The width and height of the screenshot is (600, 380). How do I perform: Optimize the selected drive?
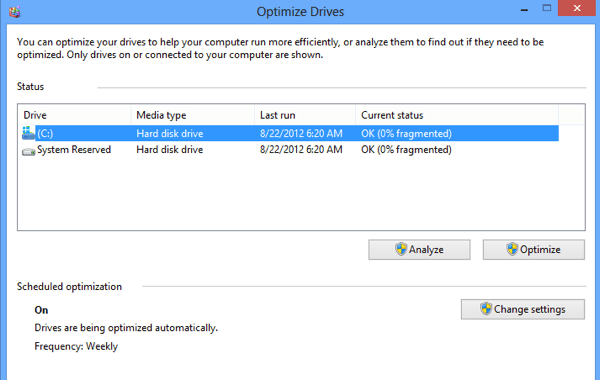click(x=533, y=250)
